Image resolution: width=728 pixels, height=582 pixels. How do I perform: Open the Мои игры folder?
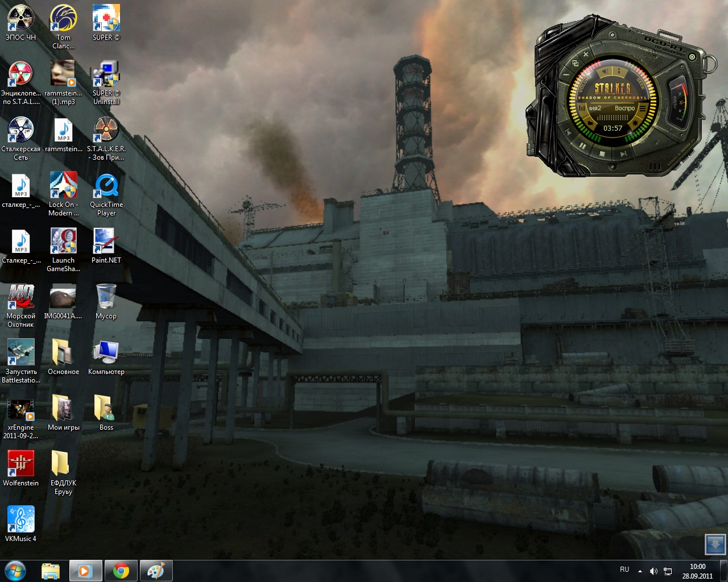pos(63,414)
